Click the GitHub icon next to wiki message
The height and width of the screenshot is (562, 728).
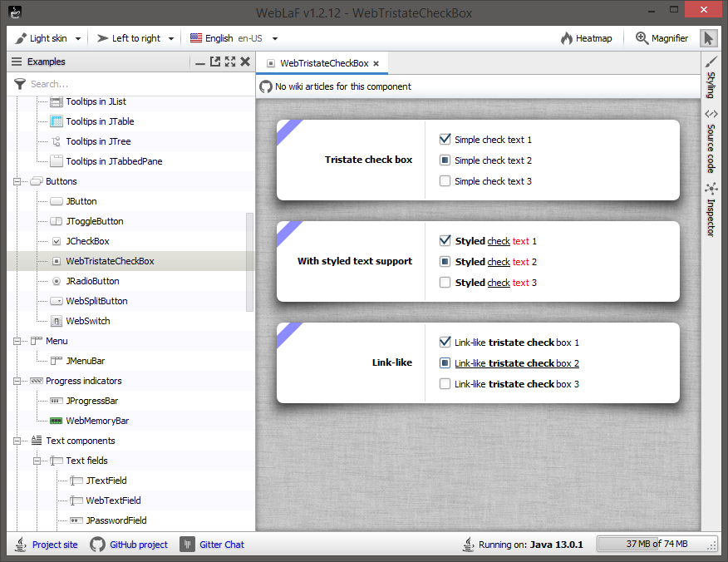tap(266, 86)
